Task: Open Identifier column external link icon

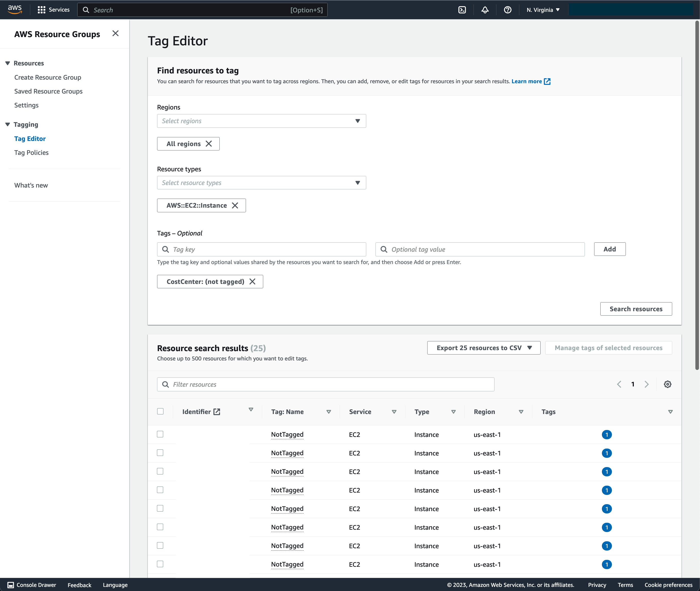Action: (x=217, y=411)
